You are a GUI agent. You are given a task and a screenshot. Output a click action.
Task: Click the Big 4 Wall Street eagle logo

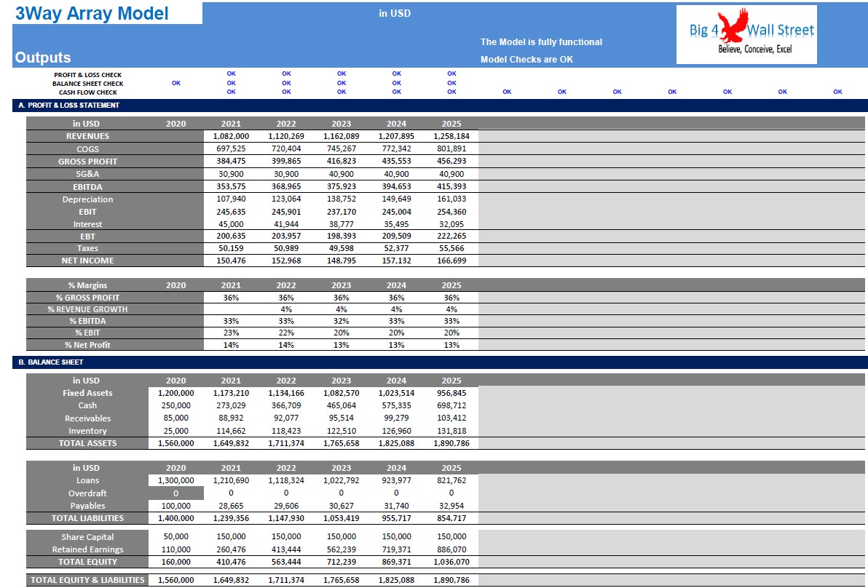(746, 34)
